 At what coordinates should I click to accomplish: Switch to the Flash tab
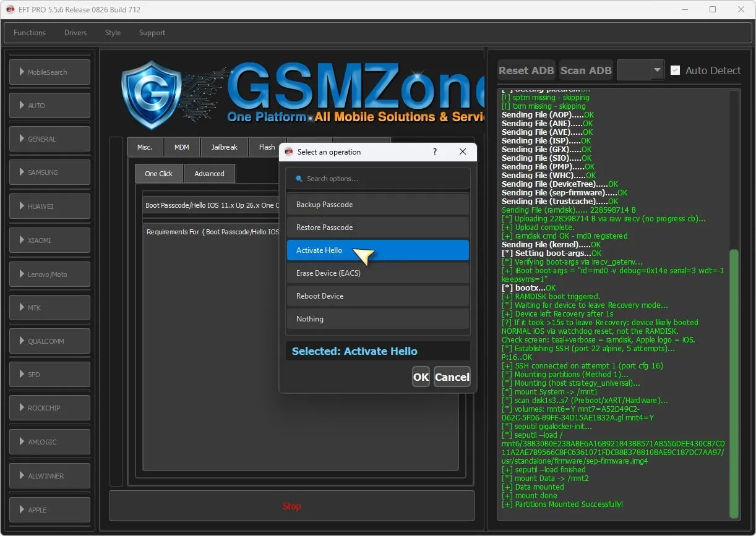point(267,147)
